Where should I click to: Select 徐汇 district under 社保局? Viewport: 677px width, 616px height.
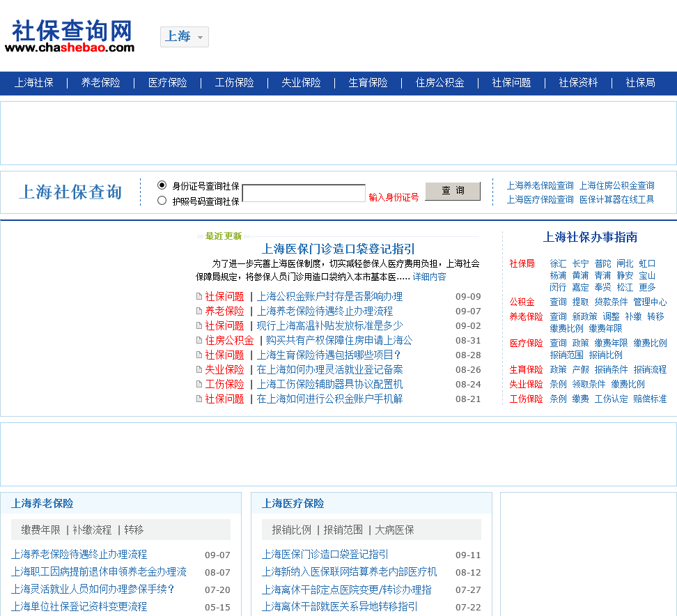point(559,263)
